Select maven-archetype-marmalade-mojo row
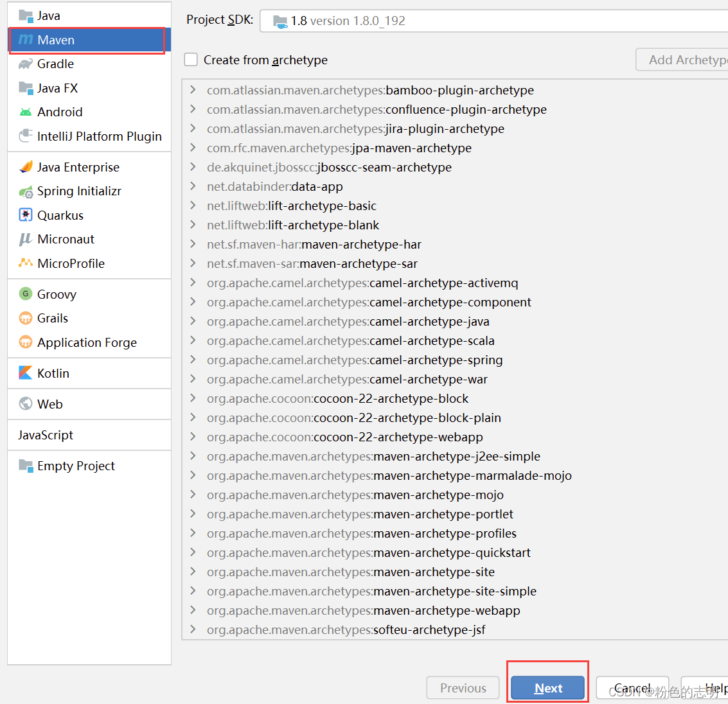728x704 pixels. 455,476
